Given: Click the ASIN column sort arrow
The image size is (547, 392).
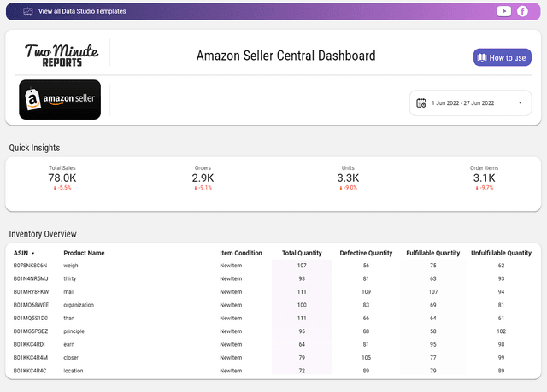Looking at the screenshot, I should (x=33, y=254).
